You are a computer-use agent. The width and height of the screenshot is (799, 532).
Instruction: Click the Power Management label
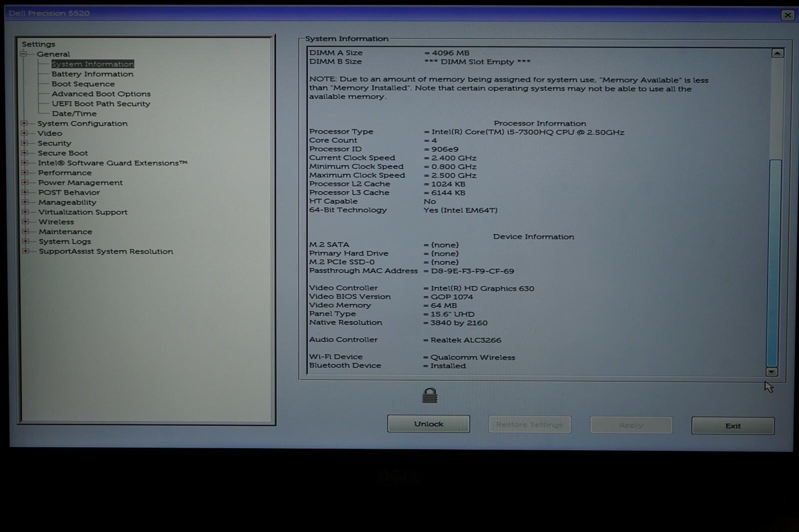(80, 183)
